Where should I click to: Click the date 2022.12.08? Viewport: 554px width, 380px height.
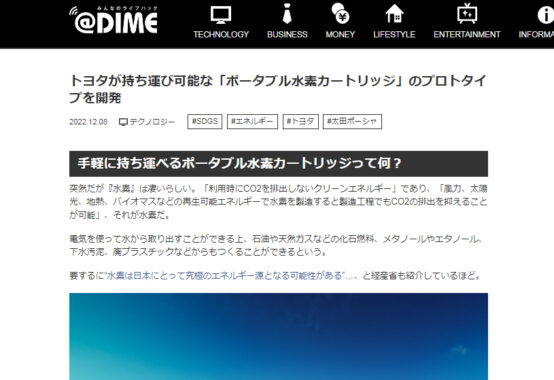[x=88, y=122]
